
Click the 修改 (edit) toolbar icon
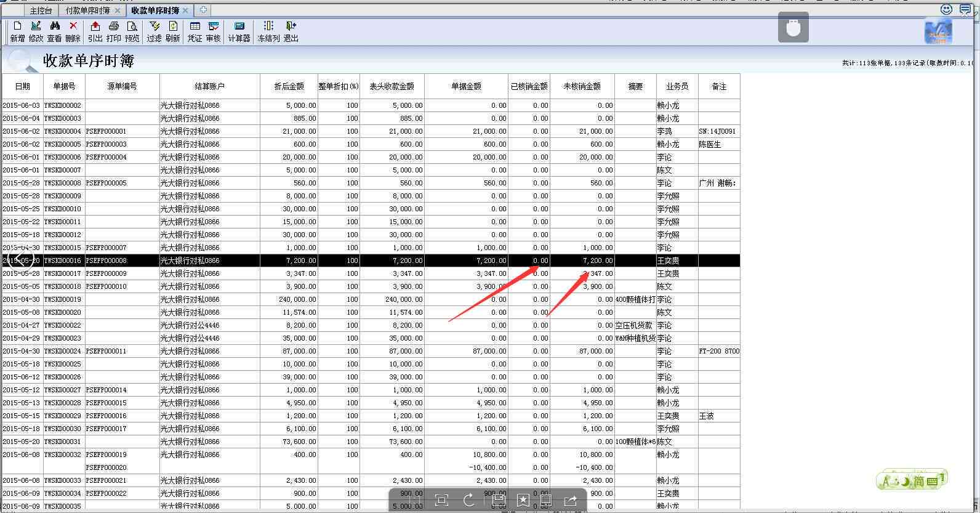tap(36, 31)
